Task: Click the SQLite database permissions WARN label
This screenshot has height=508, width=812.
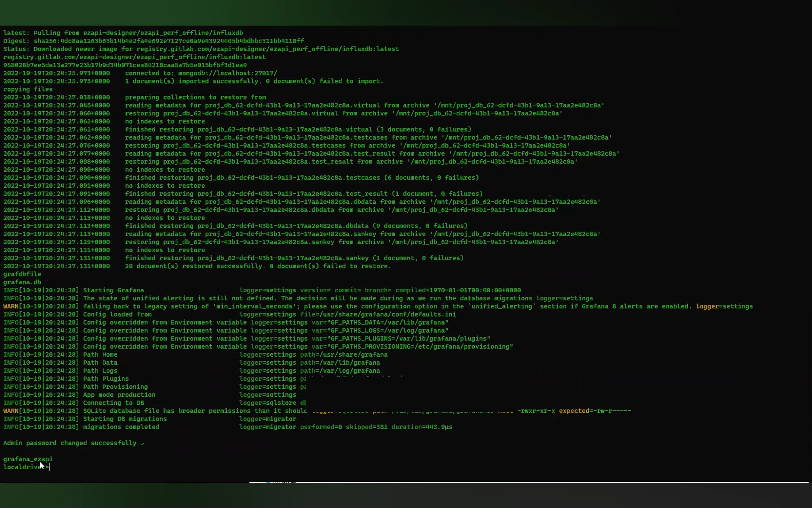Action: (x=11, y=410)
